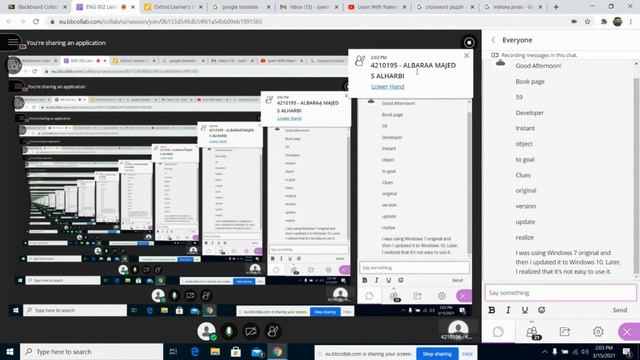Apply bold formatting in chat editor
The height and width of the screenshot is (360, 640).
(x=492, y=310)
